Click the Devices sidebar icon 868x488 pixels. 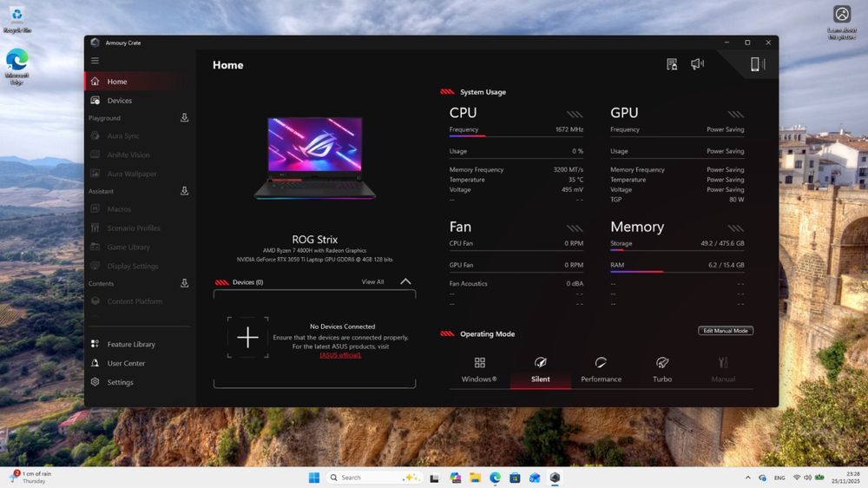[95, 100]
